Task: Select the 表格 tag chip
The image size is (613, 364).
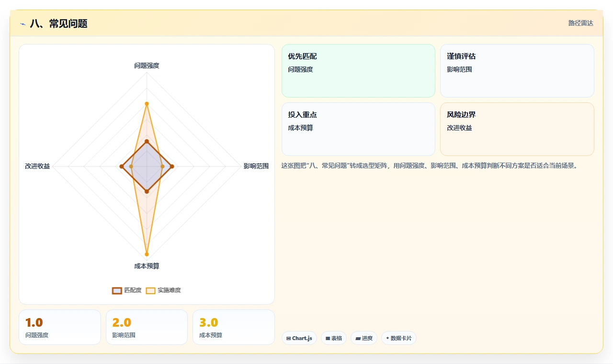Action: point(334,338)
